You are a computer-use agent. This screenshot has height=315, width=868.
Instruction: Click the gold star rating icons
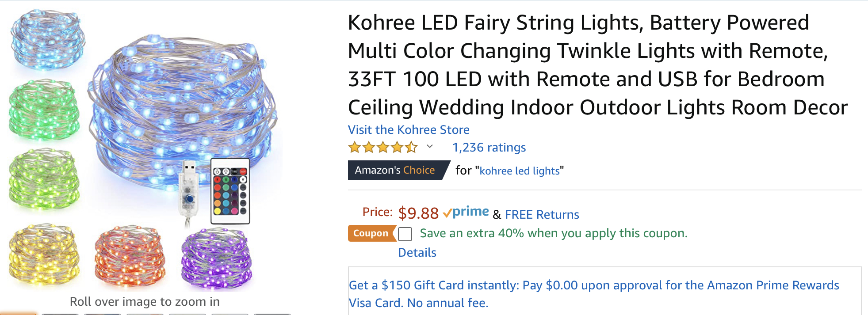(382, 147)
